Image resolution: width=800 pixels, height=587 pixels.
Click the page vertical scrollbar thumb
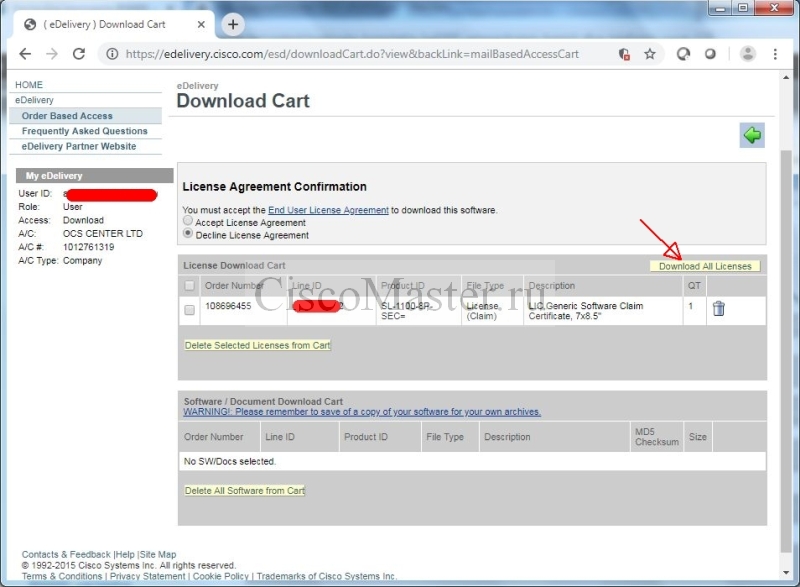(786, 351)
